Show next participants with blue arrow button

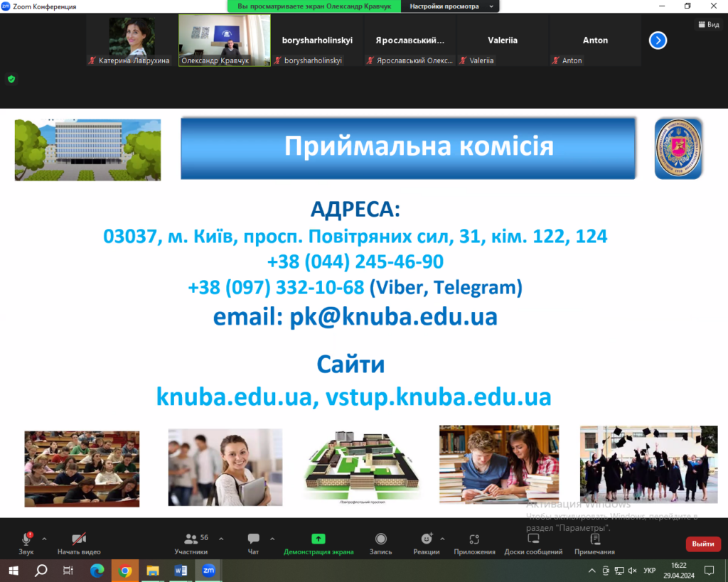pos(658,41)
